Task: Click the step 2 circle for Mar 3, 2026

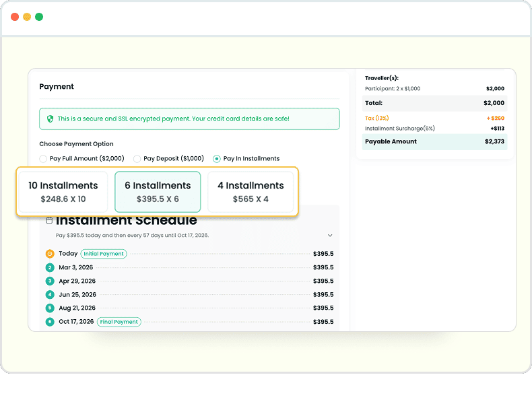Action: [x=50, y=267]
